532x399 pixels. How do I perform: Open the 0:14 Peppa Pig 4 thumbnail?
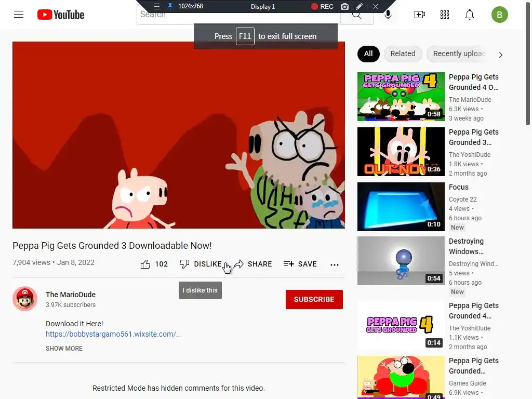click(x=401, y=325)
